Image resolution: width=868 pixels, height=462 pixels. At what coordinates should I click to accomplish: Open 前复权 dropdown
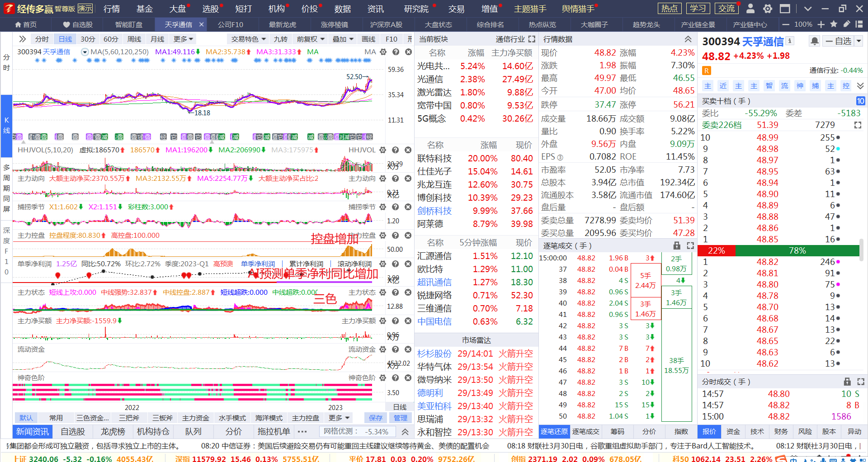[311, 39]
